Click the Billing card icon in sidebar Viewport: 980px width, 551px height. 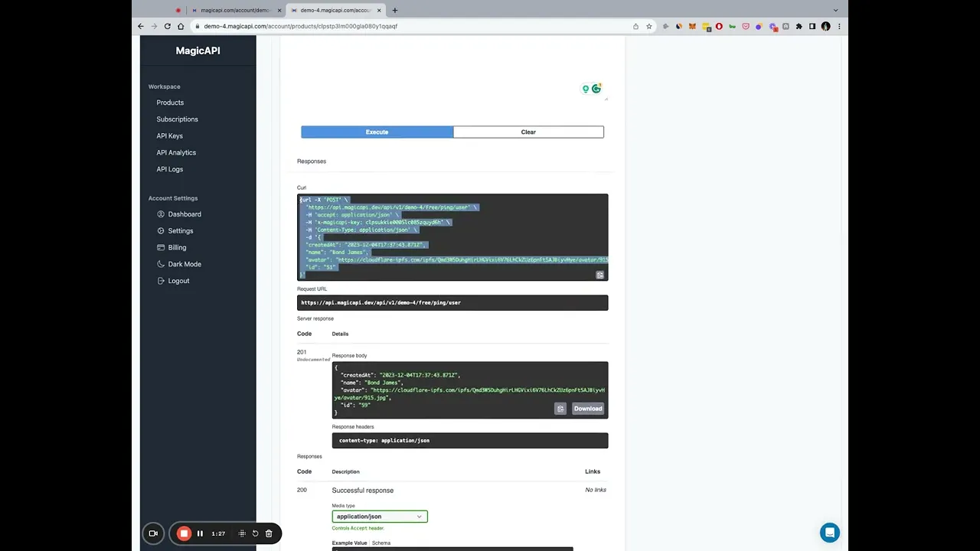pos(161,248)
